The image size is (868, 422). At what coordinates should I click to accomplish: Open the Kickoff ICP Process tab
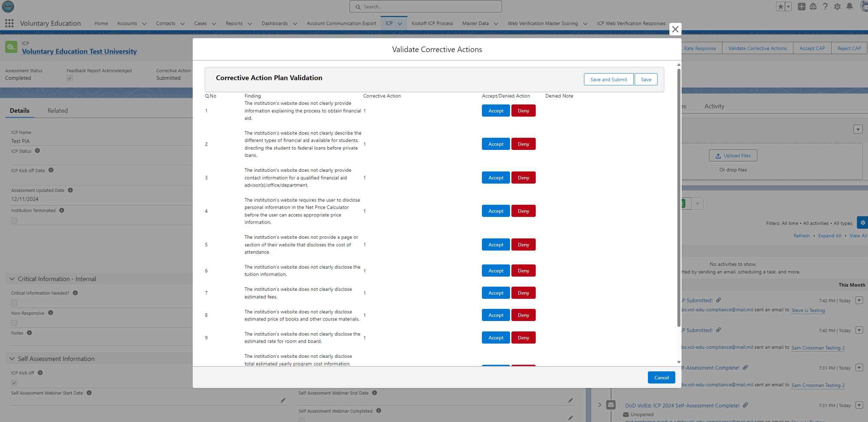point(432,23)
